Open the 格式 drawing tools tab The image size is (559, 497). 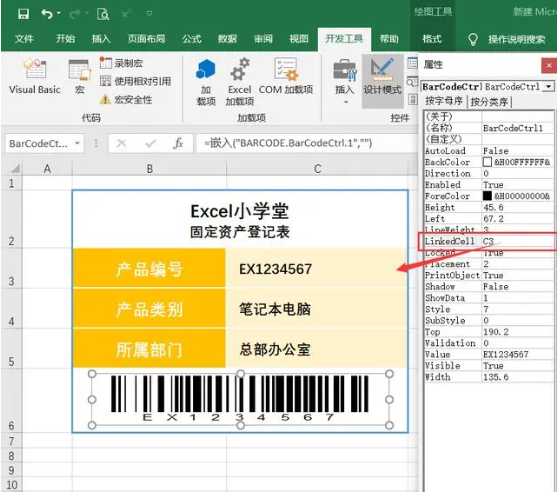(432, 39)
